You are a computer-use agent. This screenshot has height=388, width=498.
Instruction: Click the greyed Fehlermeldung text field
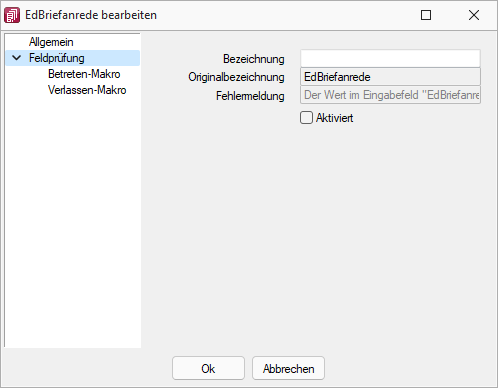coord(390,95)
